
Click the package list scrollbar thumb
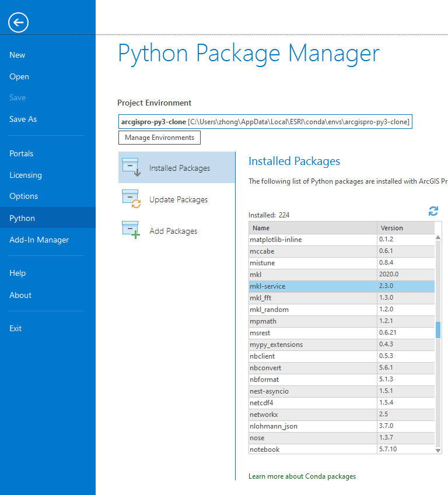coord(438,329)
